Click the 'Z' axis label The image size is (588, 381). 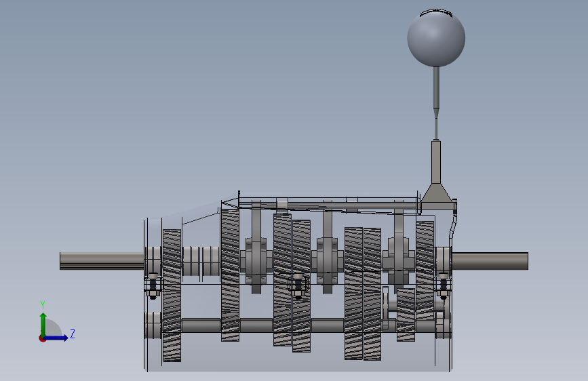click(x=73, y=334)
